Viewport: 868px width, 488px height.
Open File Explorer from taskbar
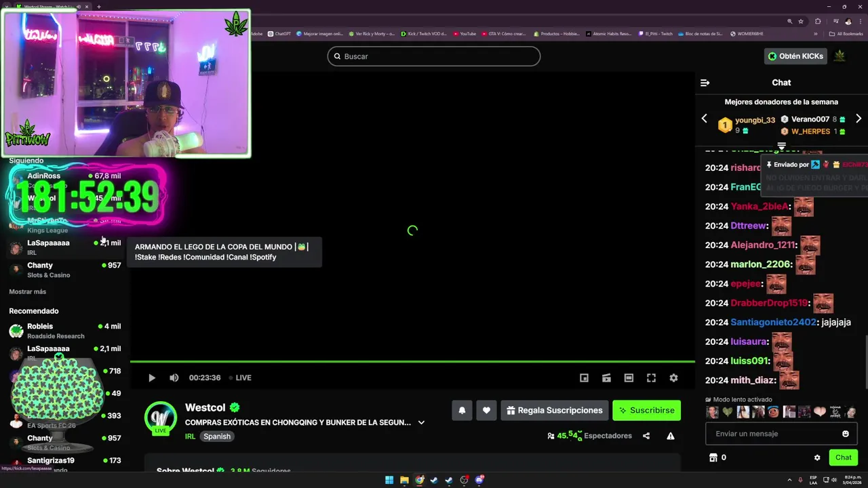click(x=404, y=480)
